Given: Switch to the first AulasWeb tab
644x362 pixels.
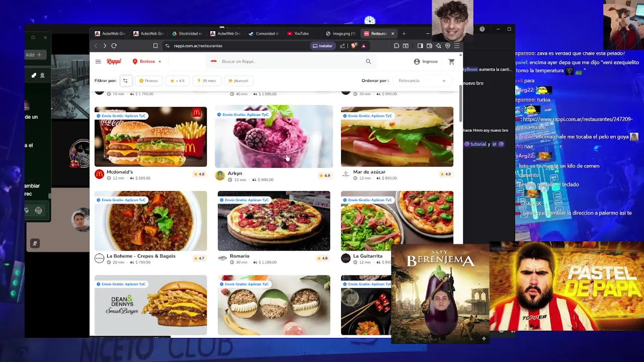Looking at the screenshot, I should point(110,34).
